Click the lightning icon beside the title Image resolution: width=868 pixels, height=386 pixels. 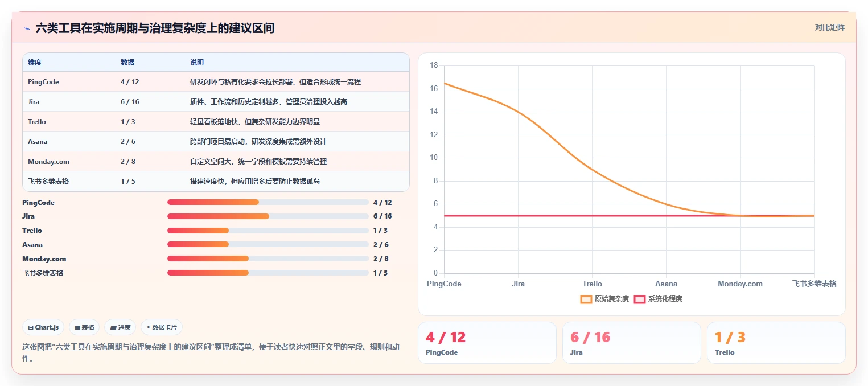(x=27, y=28)
